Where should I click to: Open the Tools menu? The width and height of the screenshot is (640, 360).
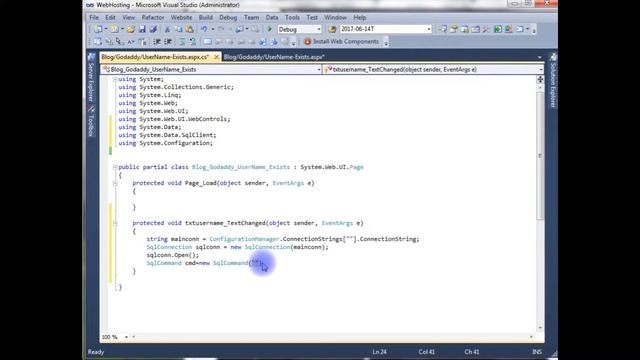[292, 18]
